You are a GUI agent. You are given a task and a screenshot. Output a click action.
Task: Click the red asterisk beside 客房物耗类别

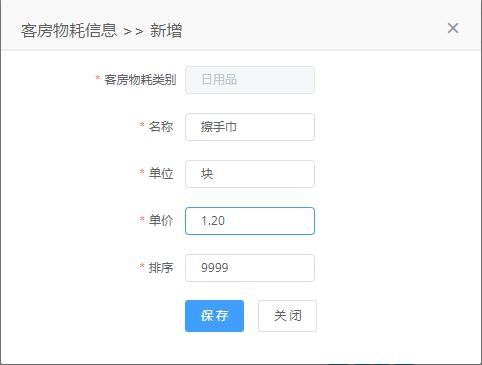98,78
